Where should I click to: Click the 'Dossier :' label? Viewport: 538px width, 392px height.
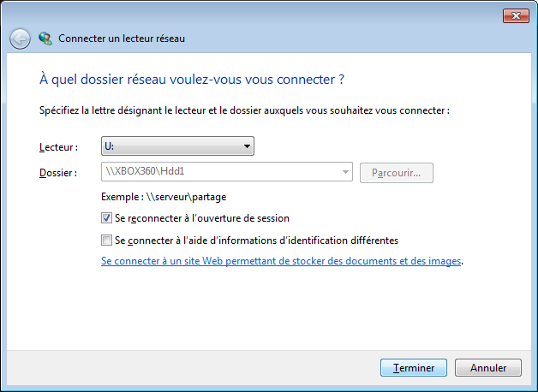[x=58, y=173]
